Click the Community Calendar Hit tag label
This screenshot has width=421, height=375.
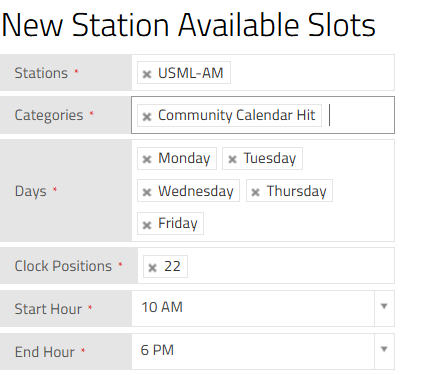(236, 115)
